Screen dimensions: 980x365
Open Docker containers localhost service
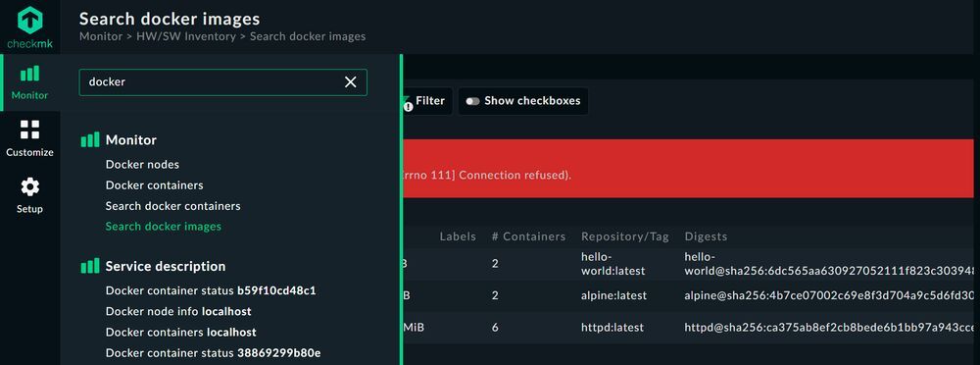(x=180, y=332)
